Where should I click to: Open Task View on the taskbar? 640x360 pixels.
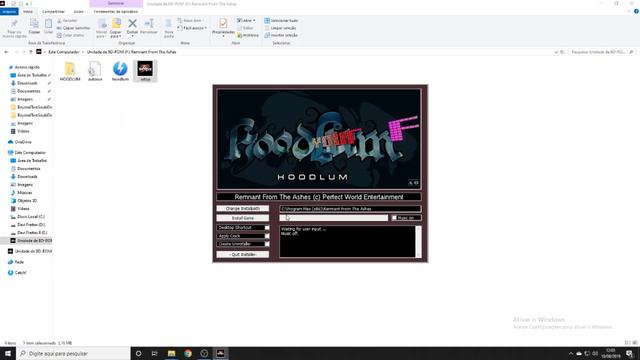(x=155, y=353)
